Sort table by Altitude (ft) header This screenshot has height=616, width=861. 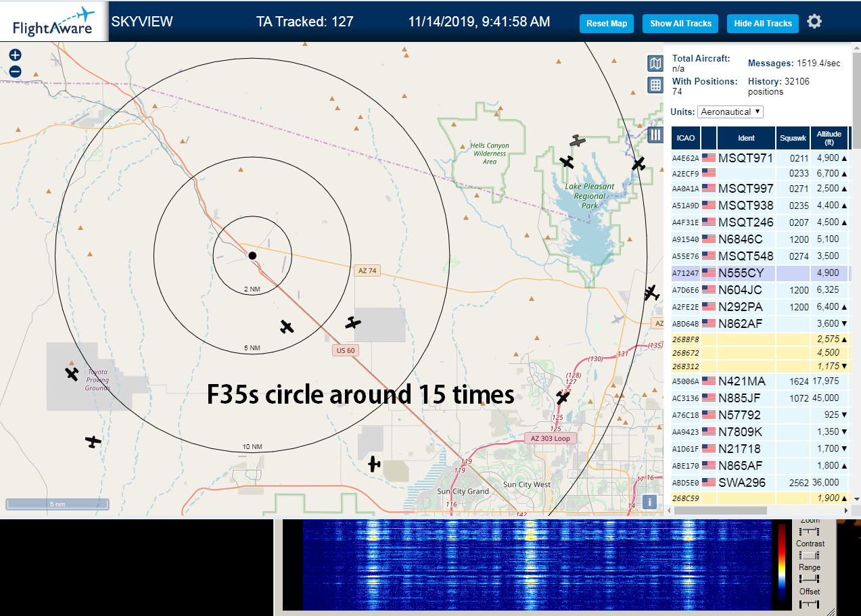point(829,138)
